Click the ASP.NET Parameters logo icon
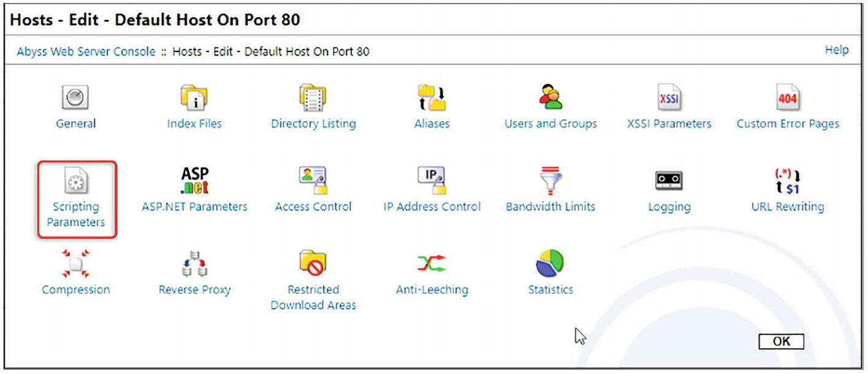Viewport: 868px width, 374px height. [x=194, y=181]
